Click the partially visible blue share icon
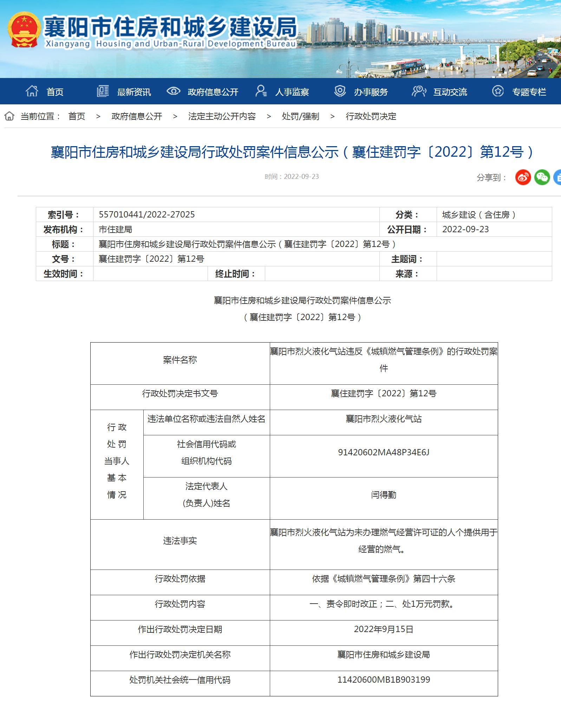Image resolution: width=561 pixels, height=728 pixels. 557,177
